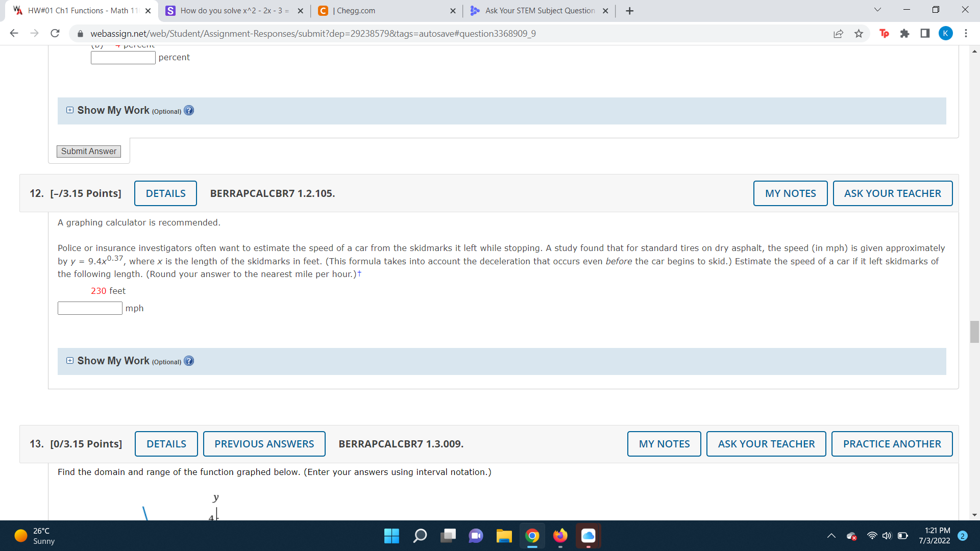The width and height of the screenshot is (980, 551).
Task: Open PREVIOUS ANSWERS for question 13
Action: point(264,443)
